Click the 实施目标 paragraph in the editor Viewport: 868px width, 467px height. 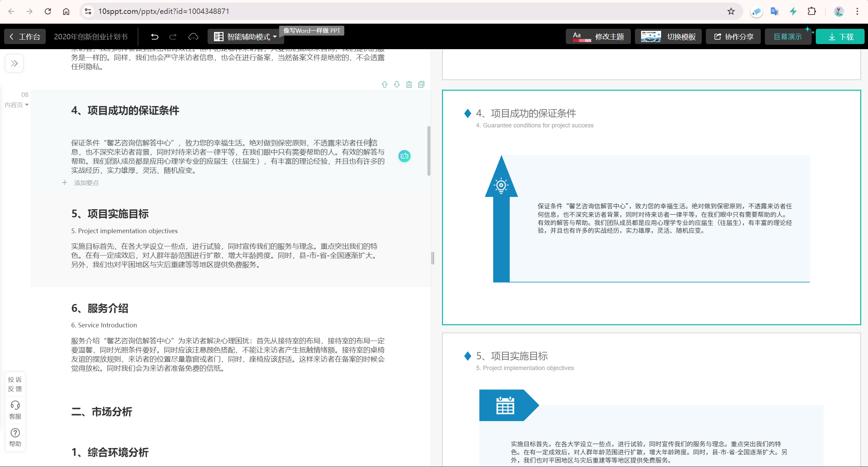click(x=225, y=256)
